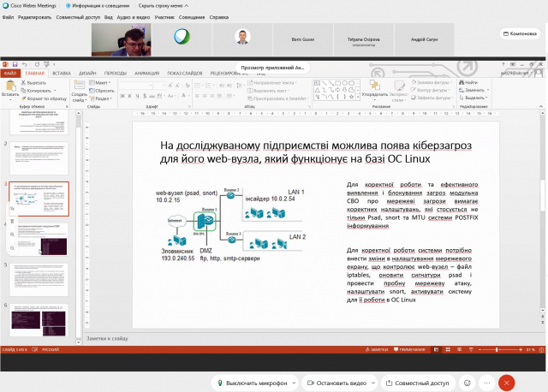Open the more options ellipsis button

pyautogui.click(x=485, y=383)
